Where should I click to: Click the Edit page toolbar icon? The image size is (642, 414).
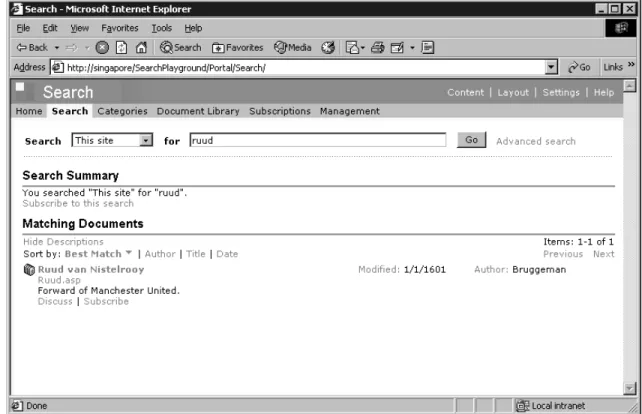[x=397, y=48]
